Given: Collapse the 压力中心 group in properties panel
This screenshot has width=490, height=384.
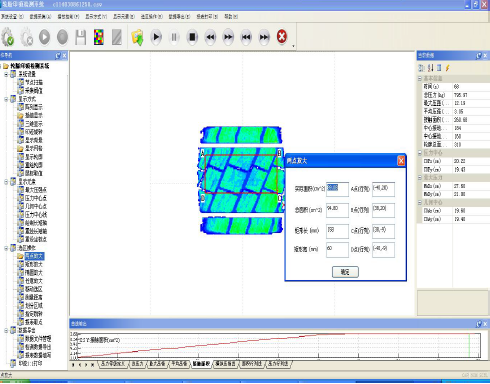Looking at the screenshot, I should pos(420,153).
